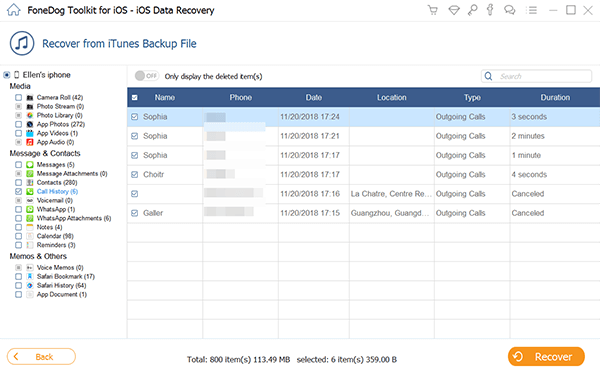Click the WhatsApp icon
The width and height of the screenshot is (600, 375).
tap(30, 209)
